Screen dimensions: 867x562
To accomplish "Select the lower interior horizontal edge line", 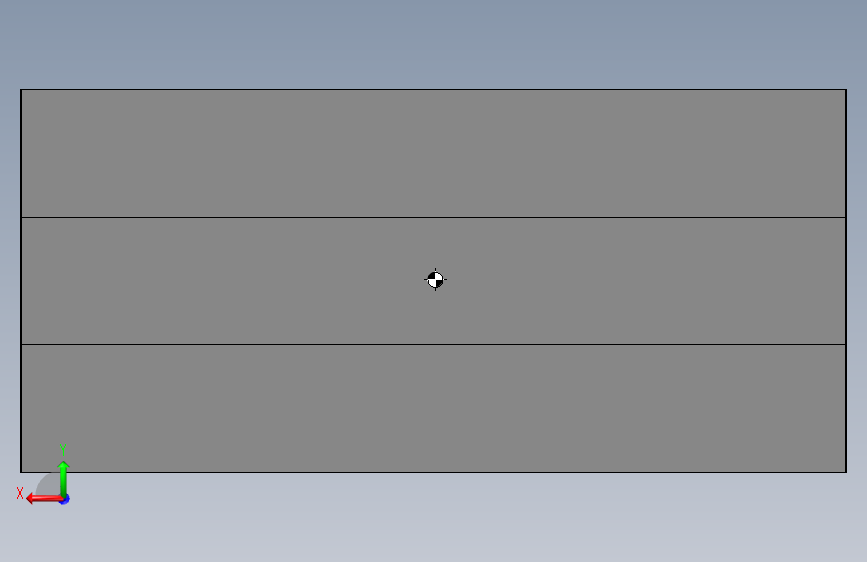I will [434, 345].
